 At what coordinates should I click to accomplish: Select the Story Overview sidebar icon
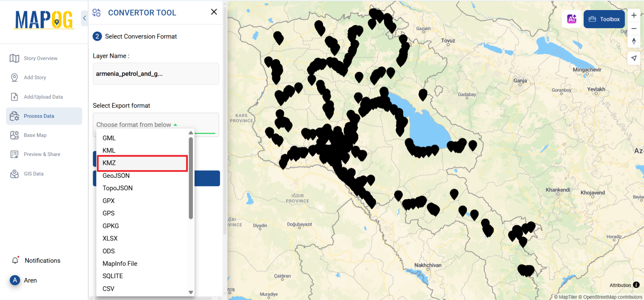[15, 58]
